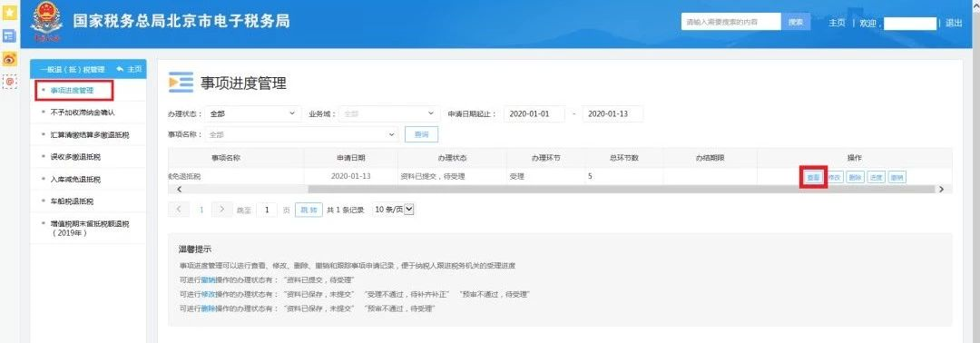Click the jump-to page number input

coord(267,210)
